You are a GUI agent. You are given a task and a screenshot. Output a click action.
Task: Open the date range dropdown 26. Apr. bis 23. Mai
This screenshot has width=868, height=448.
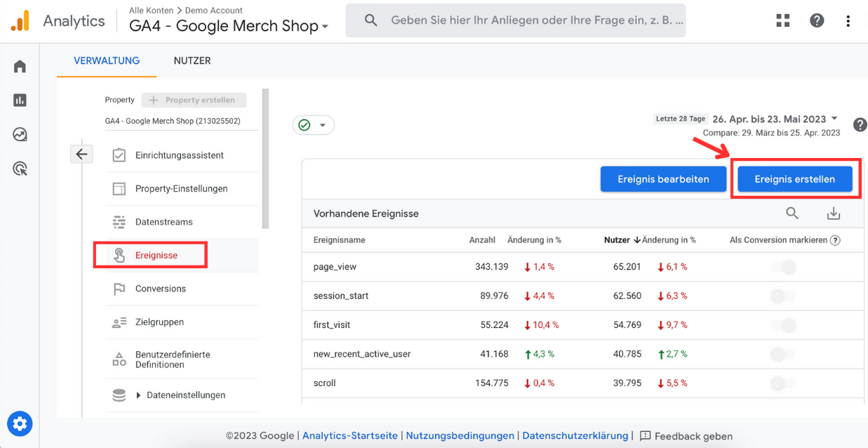(775, 119)
